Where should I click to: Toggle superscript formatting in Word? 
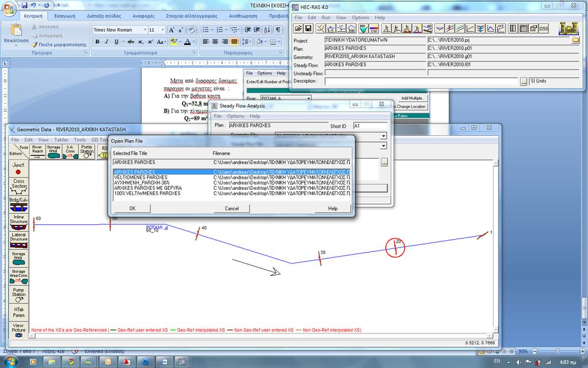(x=150, y=41)
